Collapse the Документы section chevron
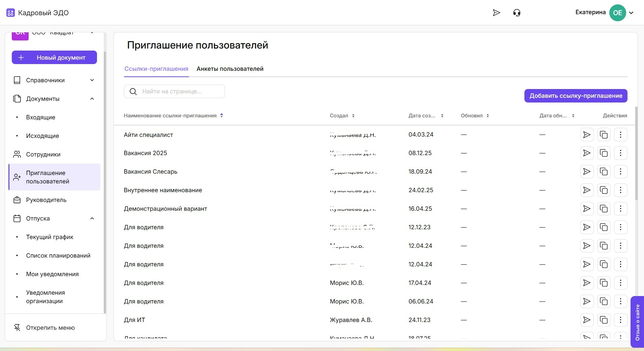This screenshot has width=644, height=351. click(x=92, y=98)
